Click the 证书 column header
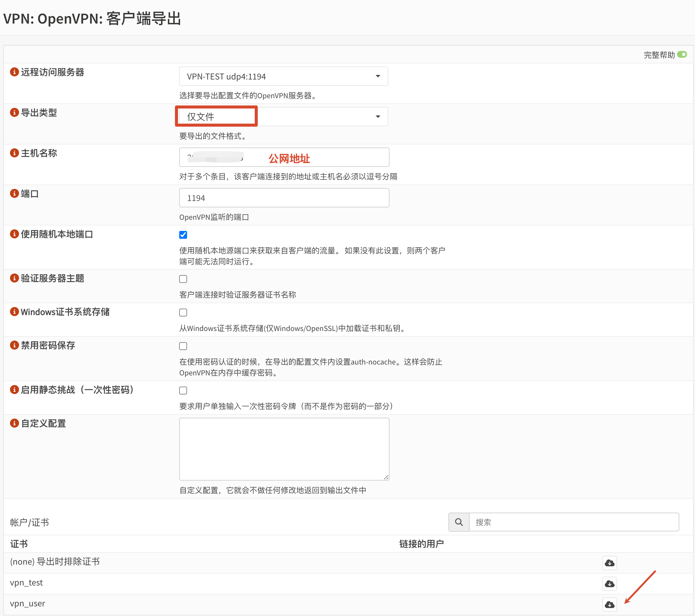This screenshot has height=616, width=695. pyautogui.click(x=19, y=544)
